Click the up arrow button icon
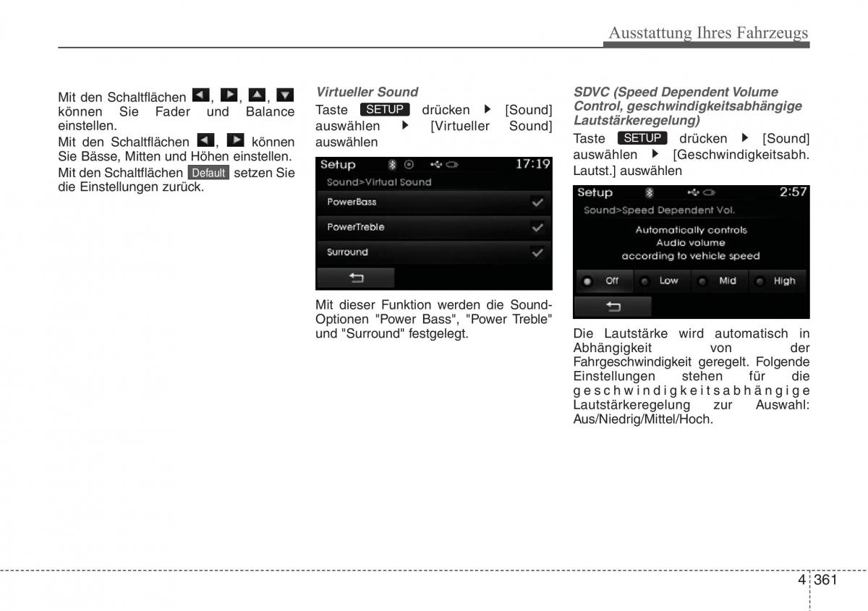This screenshot has height=611, width=868. tap(258, 95)
